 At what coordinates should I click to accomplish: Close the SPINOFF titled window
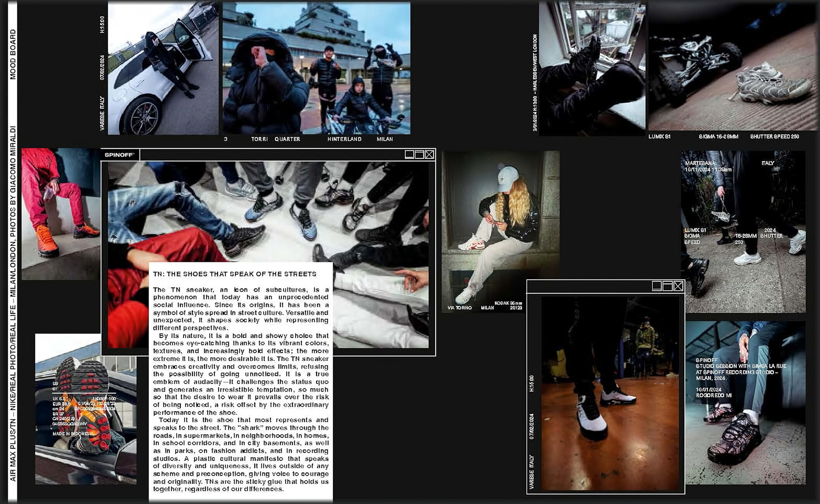pyautogui.click(x=429, y=155)
